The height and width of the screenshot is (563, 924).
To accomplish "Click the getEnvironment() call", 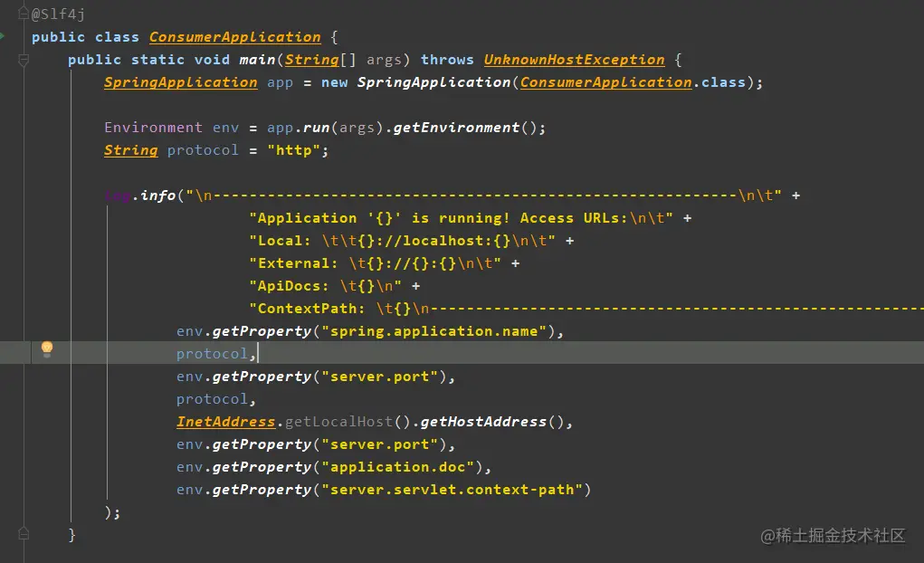I will [465, 128].
